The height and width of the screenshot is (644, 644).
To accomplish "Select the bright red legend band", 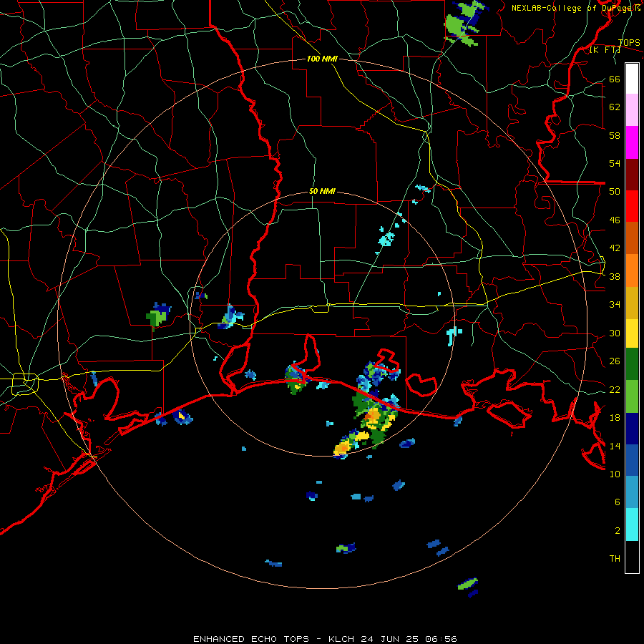I will pyautogui.click(x=632, y=206).
